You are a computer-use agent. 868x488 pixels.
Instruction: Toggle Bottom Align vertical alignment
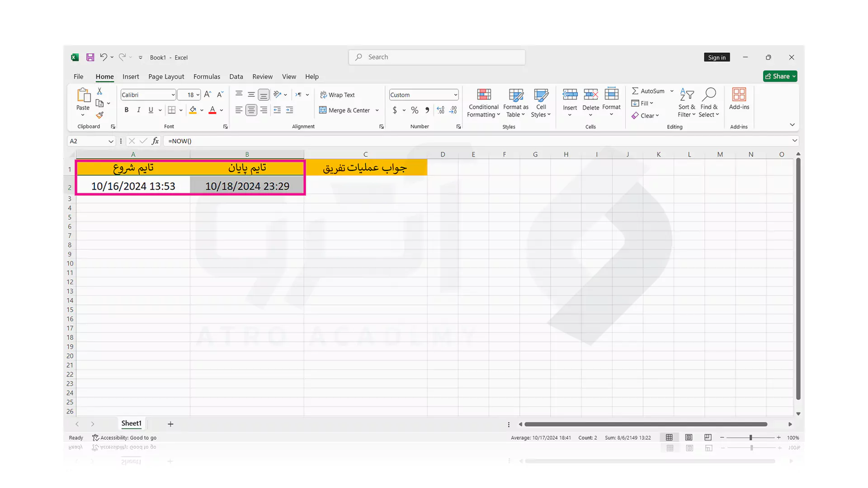[264, 94]
